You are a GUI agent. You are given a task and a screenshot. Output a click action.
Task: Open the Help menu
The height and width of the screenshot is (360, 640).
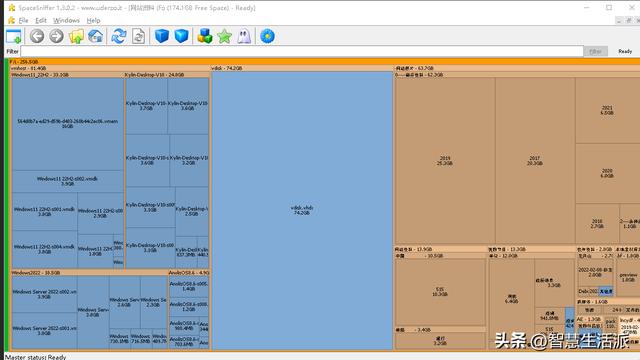[93, 20]
